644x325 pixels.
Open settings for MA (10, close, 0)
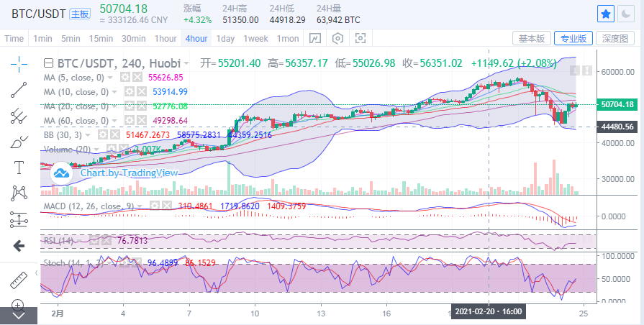click(x=130, y=92)
